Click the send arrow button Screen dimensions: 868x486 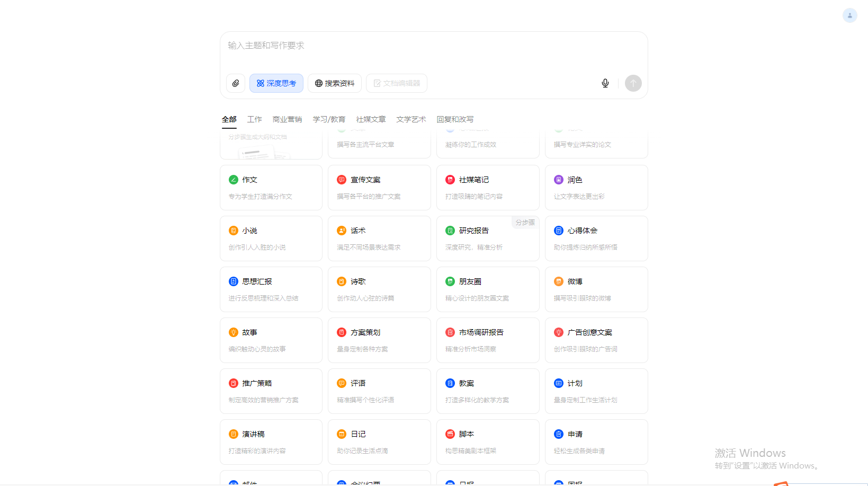[633, 83]
